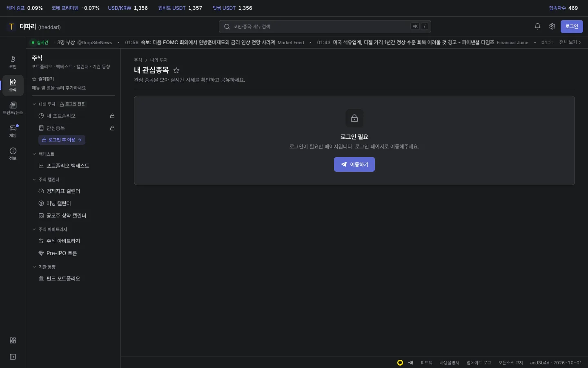This screenshot has height=368, width=588.
Task: Click 나의 투자 breadcrumb
Action: pos(159,60)
